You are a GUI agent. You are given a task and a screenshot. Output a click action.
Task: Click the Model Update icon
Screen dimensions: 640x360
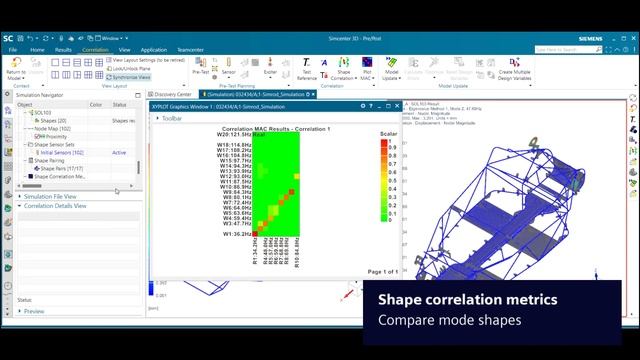click(391, 62)
